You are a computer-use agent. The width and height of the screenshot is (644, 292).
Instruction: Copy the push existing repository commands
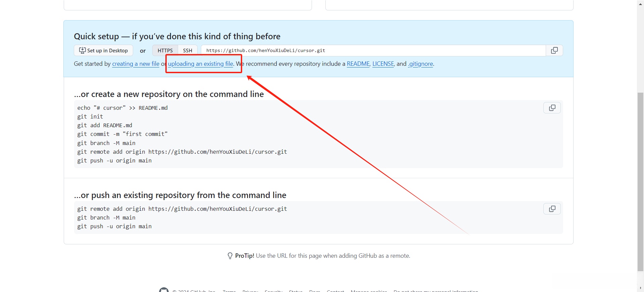pos(552,209)
